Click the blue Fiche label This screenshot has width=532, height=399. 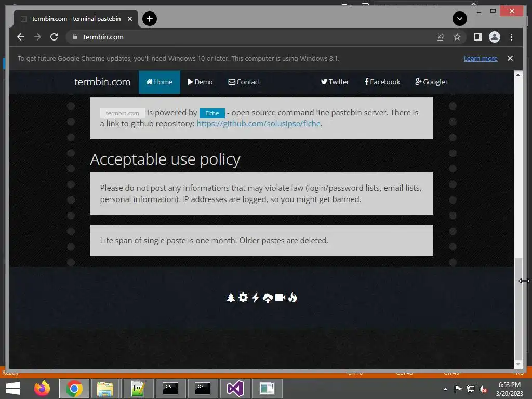click(212, 113)
